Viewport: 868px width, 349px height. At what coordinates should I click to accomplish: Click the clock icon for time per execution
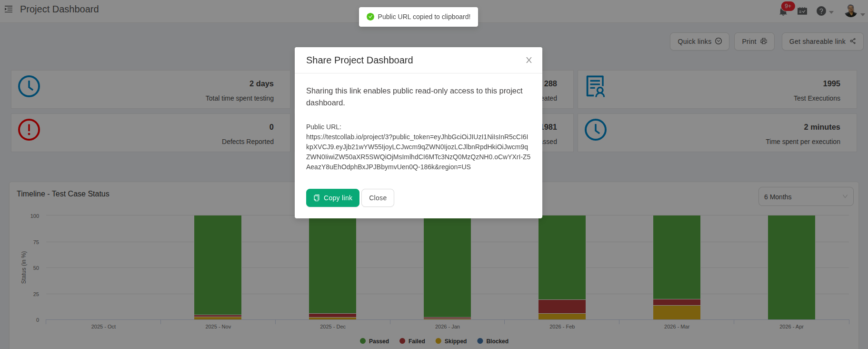point(596,130)
